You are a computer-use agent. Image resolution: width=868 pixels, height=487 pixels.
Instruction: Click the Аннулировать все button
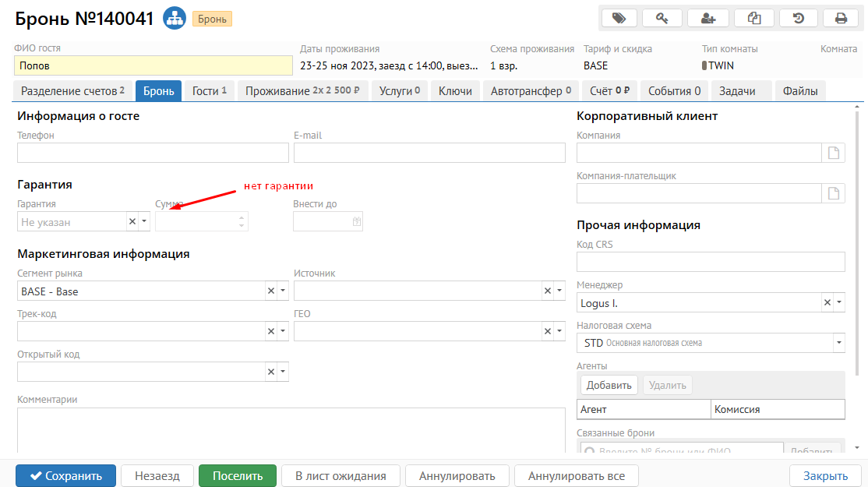tap(576, 476)
